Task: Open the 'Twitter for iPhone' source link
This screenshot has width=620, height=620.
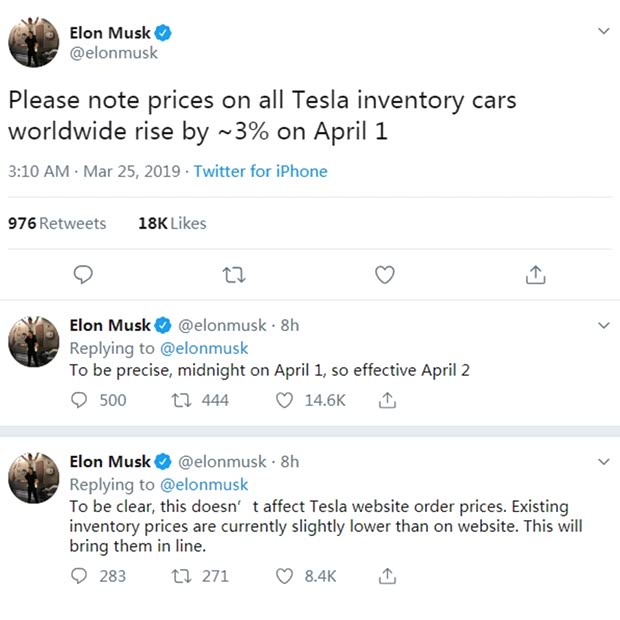Action: point(260,171)
